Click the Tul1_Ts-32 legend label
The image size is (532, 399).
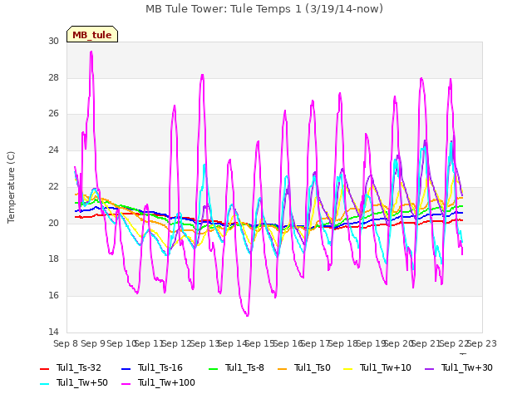79,367
